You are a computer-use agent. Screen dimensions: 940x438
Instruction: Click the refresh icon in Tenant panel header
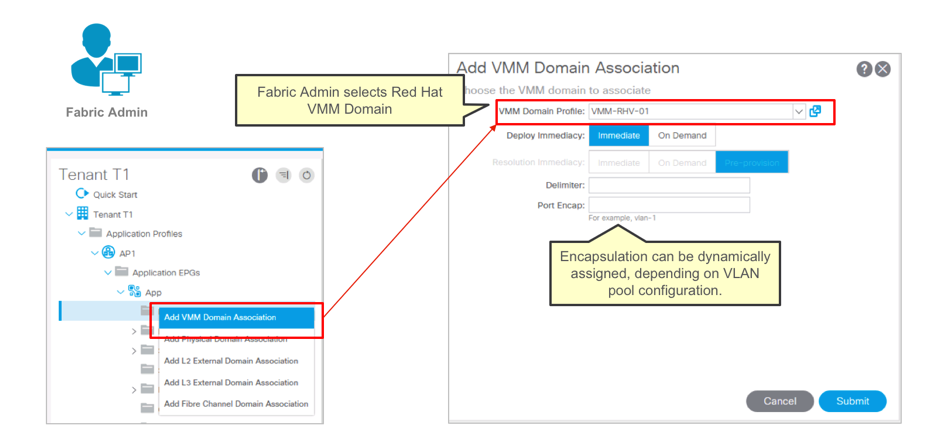click(307, 175)
